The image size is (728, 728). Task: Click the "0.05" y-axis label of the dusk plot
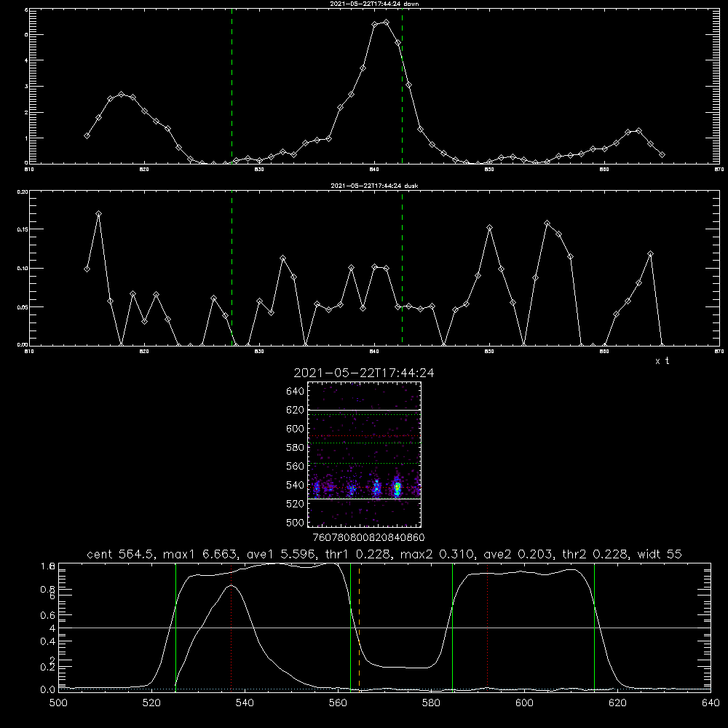click(x=23, y=307)
